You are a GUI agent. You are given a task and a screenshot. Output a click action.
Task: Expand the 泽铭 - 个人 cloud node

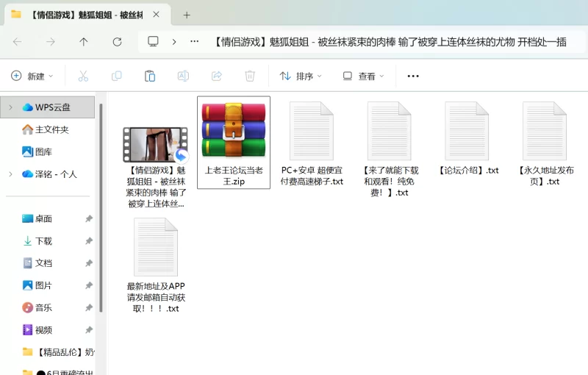coord(10,174)
